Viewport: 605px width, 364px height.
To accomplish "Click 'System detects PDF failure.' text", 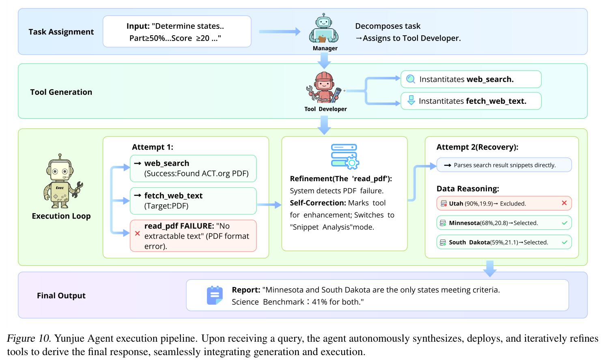I will click(x=337, y=191).
